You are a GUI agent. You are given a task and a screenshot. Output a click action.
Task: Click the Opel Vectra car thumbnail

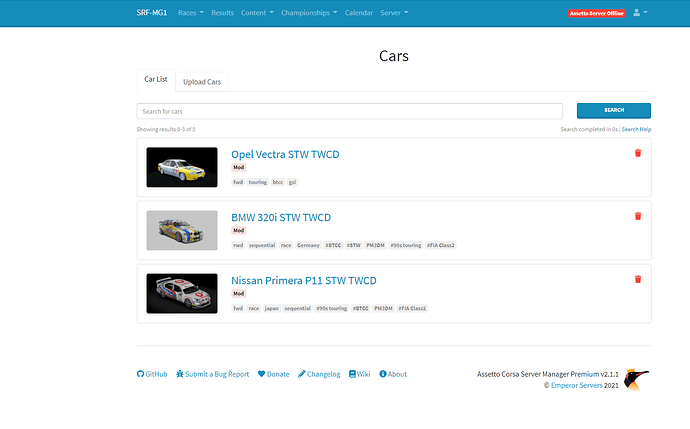(x=182, y=167)
